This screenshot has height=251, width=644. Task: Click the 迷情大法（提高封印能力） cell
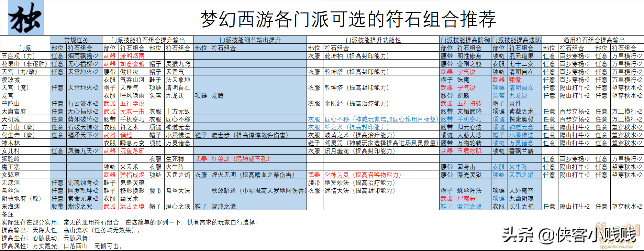[381, 190]
